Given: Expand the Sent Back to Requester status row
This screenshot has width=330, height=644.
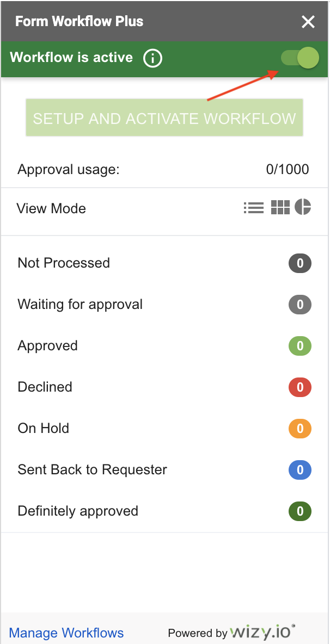Looking at the screenshot, I should click(x=91, y=469).
